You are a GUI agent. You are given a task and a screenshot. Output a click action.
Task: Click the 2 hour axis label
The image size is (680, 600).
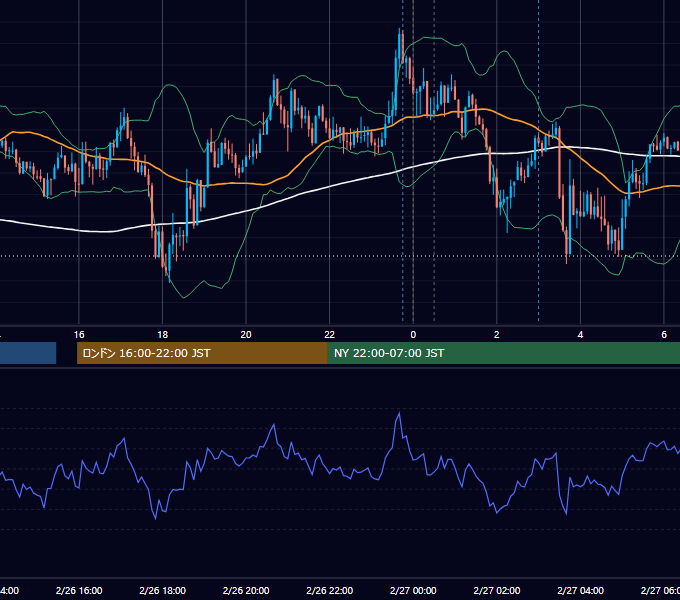coord(497,335)
